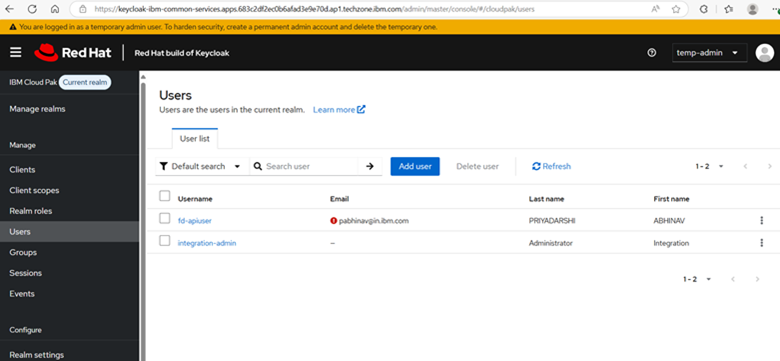Click ABHINAV first name cell

pyautogui.click(x=669, y=220)
